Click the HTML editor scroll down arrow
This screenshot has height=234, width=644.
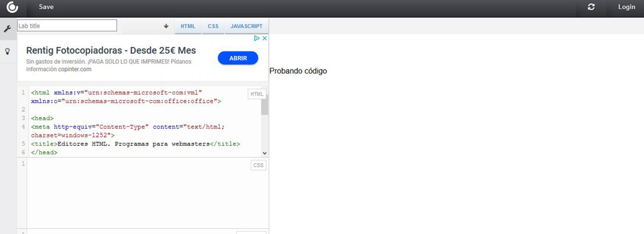265,153
